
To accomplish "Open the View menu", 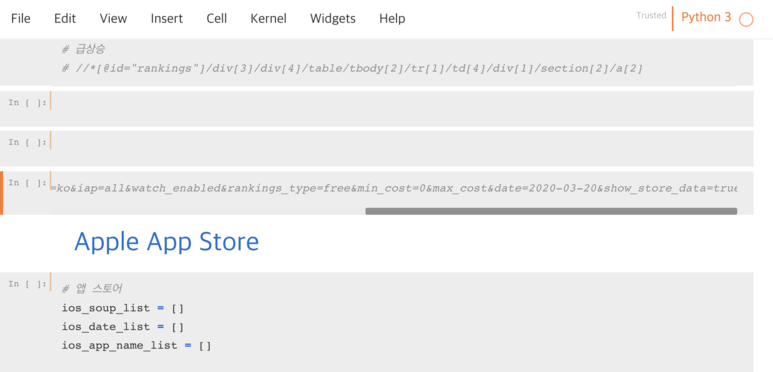I will [113, 19].
